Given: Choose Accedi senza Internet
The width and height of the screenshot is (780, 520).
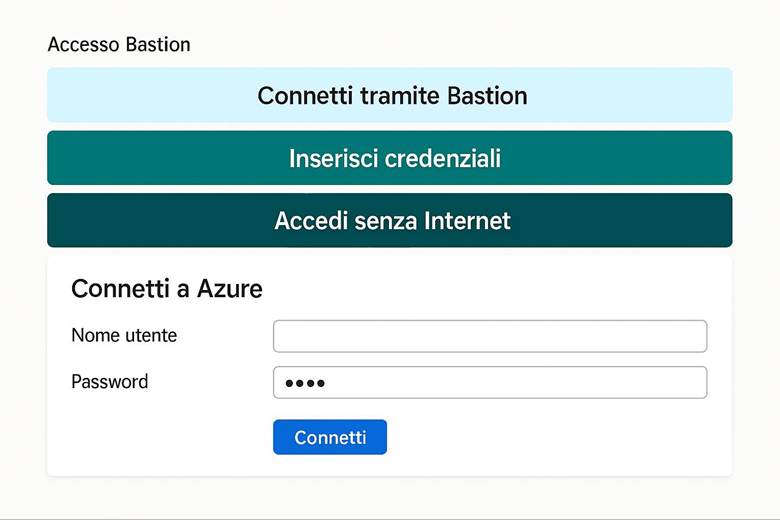Looking at the screenshot, I should (390, 221).
